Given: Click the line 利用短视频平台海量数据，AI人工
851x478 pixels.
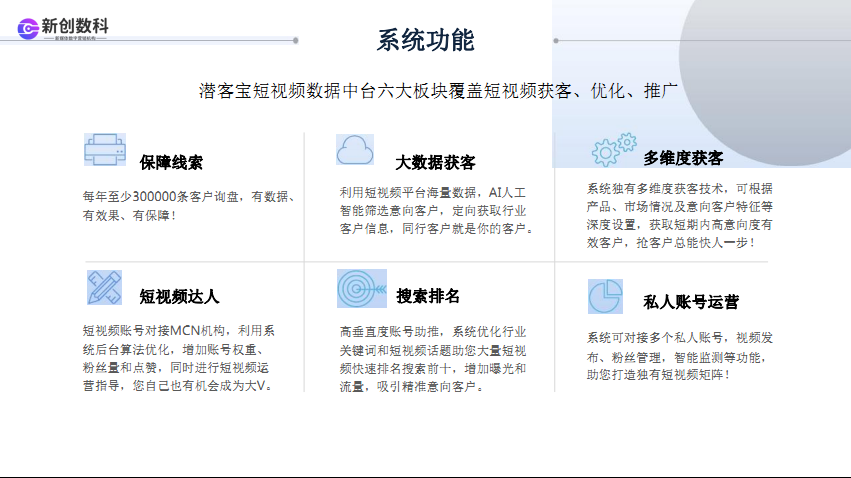Looking at the screenshot, I should pos(433,193).
